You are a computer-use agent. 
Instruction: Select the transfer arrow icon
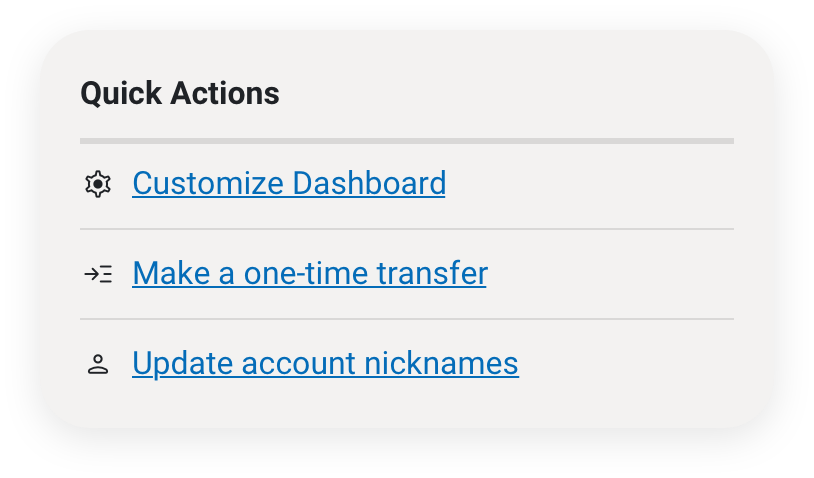click(x=98, y=274)
